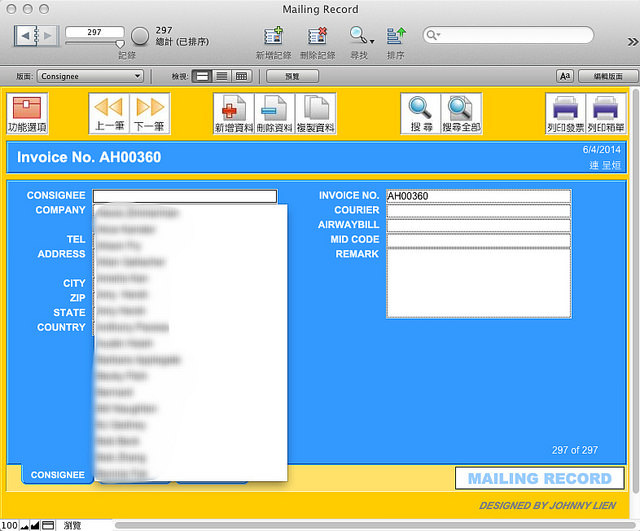Toggle the Aa formatting bar button
This screenshot has width=640, height=531.
click(565, 76)
